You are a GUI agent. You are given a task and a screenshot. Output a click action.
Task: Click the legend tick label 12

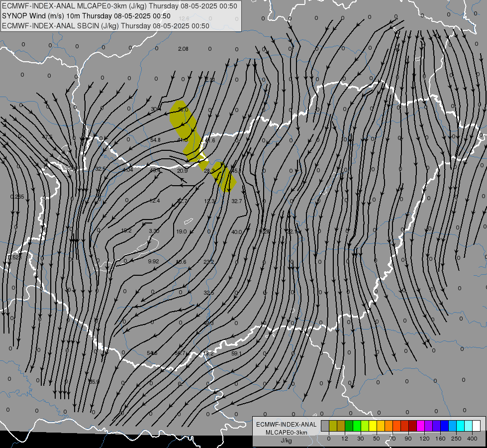click(x=345, y=439)
